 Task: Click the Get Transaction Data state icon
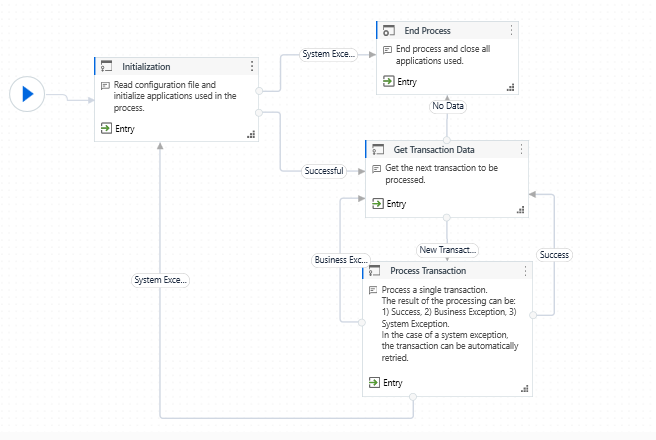(x=378, y=150)
